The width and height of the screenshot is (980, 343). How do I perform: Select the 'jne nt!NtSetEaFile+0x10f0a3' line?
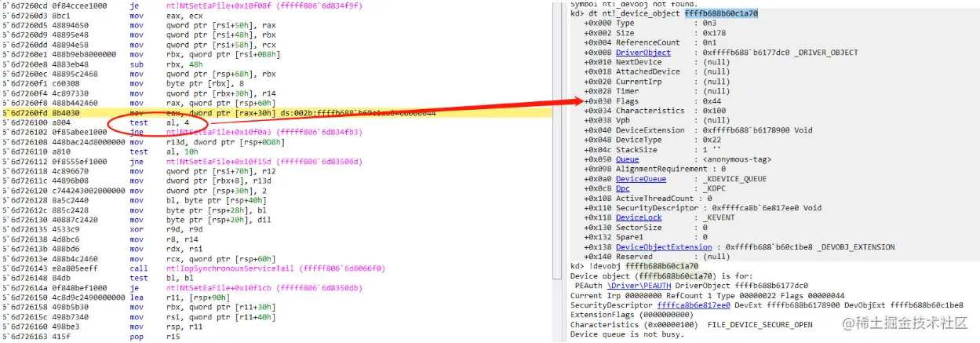point(182,132)
